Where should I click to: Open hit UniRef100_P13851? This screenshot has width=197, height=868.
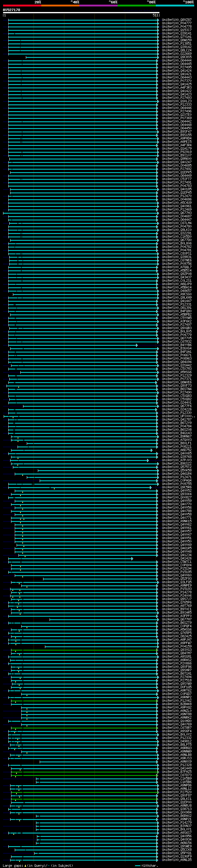pos(177,43)
